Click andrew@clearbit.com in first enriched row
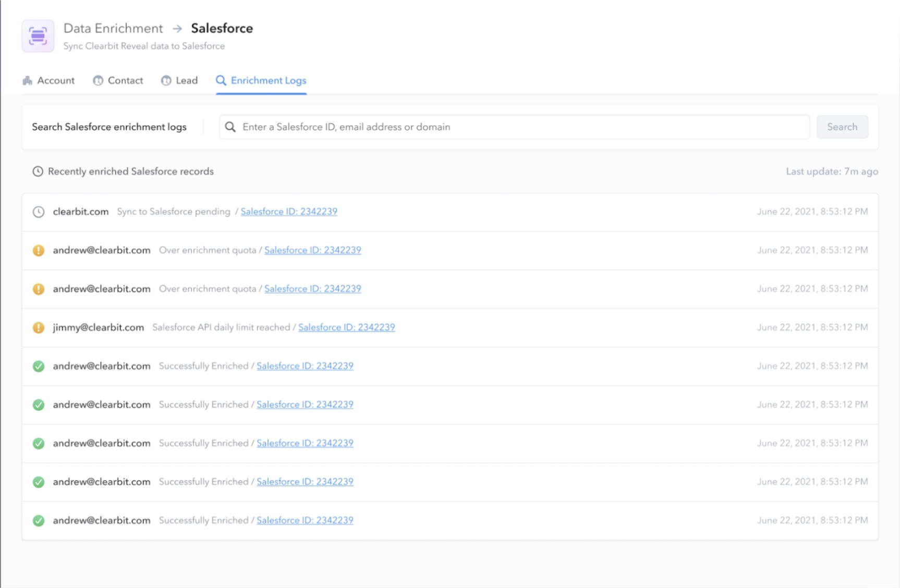Viewport: 900px width, 588px height. tap(102, 366)
